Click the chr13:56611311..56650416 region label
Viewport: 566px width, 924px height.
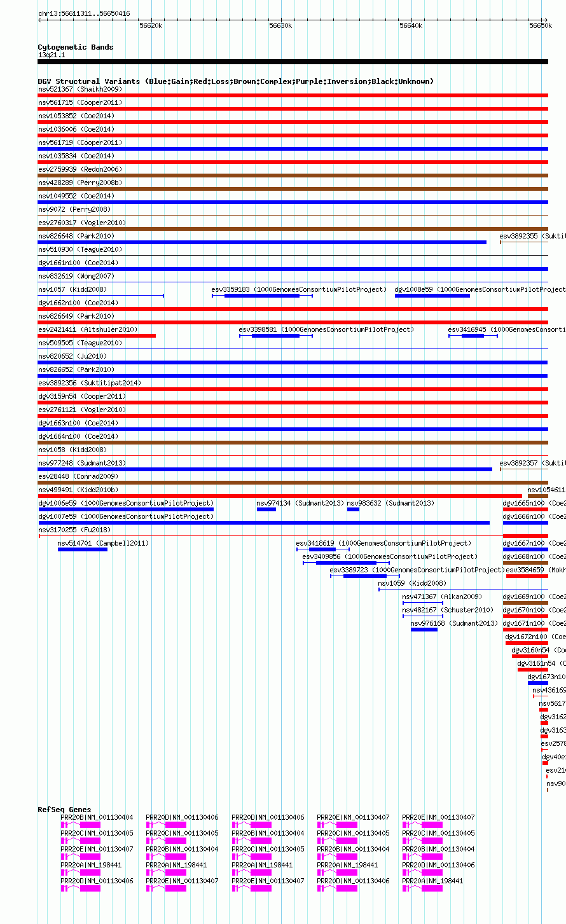coord(84,13)
